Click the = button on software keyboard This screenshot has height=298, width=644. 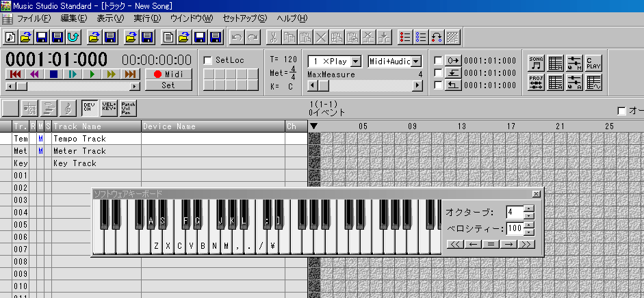(490, 244)
